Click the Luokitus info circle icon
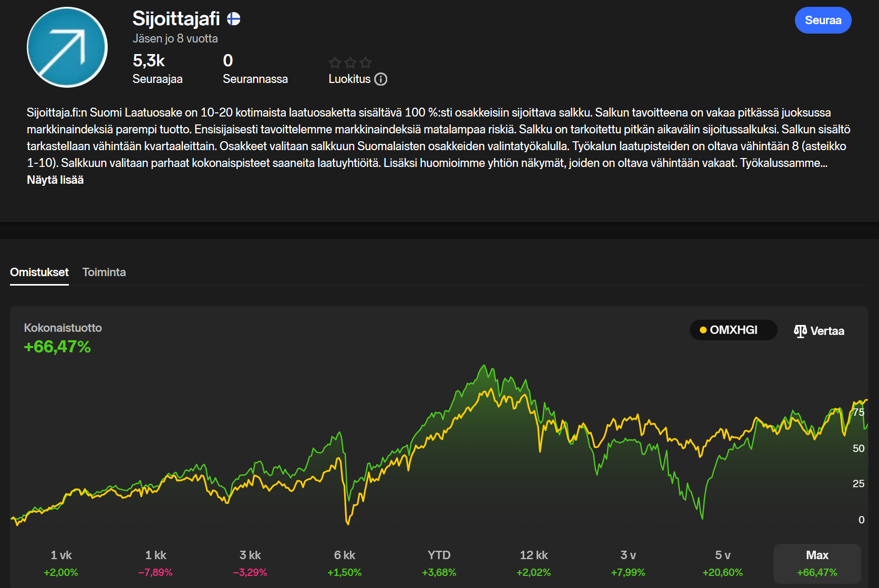This screenshot has width=879, height=588. pos(381,79)
